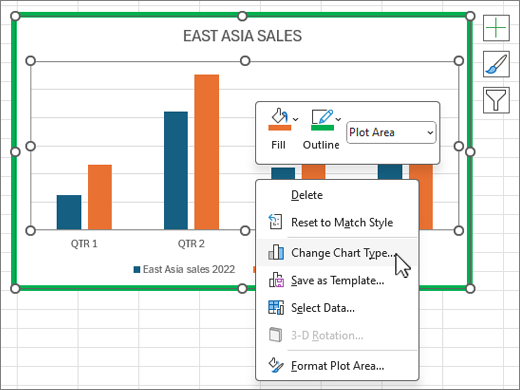Click the East Asia sales 2022 legend entry
Screen dimensions: 520x390
(184, 269)
